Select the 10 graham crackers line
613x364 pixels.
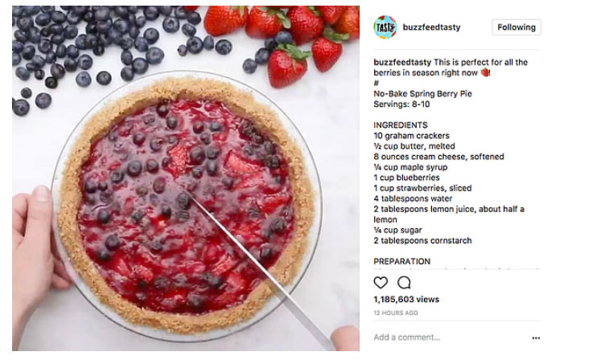tap(411, 136)
